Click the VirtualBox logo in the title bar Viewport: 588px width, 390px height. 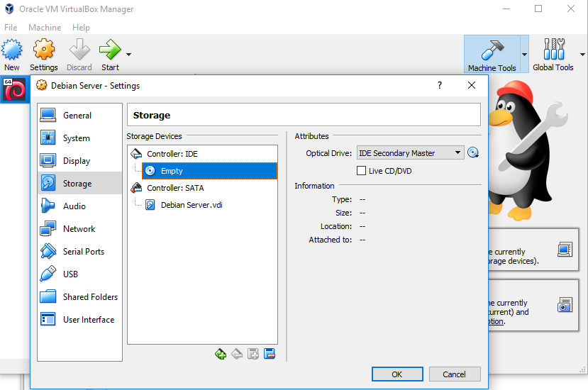click(x=9, y=9)
